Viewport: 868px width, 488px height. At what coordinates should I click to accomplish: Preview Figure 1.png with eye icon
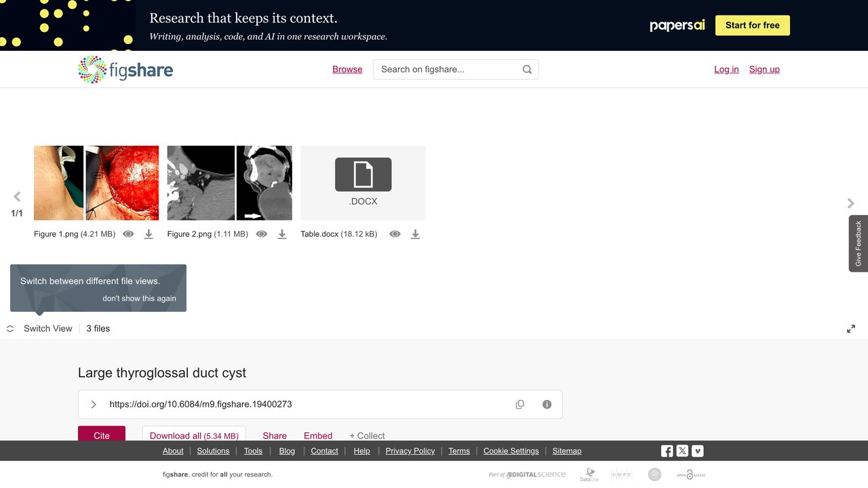(x=128, y=234)
